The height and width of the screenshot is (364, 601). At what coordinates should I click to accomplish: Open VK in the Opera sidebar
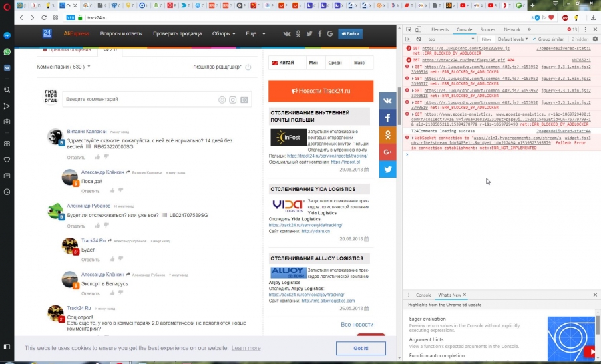point(7,68)
